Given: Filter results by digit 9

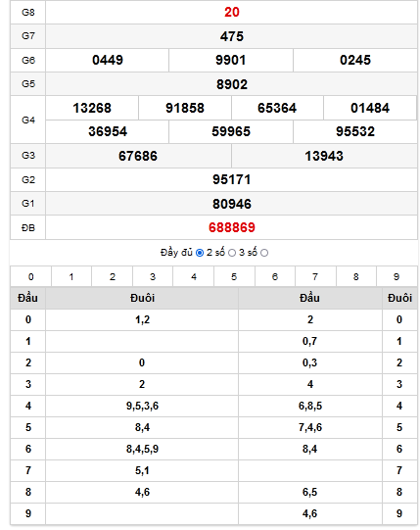Looking at the screenshot, I should pyautogui.click(x=397, y=277).
